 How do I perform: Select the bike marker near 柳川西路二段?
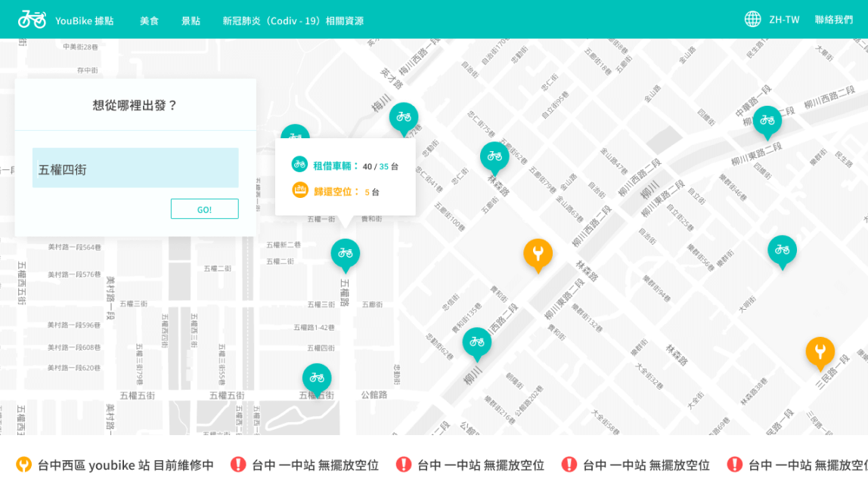(476, 343)
